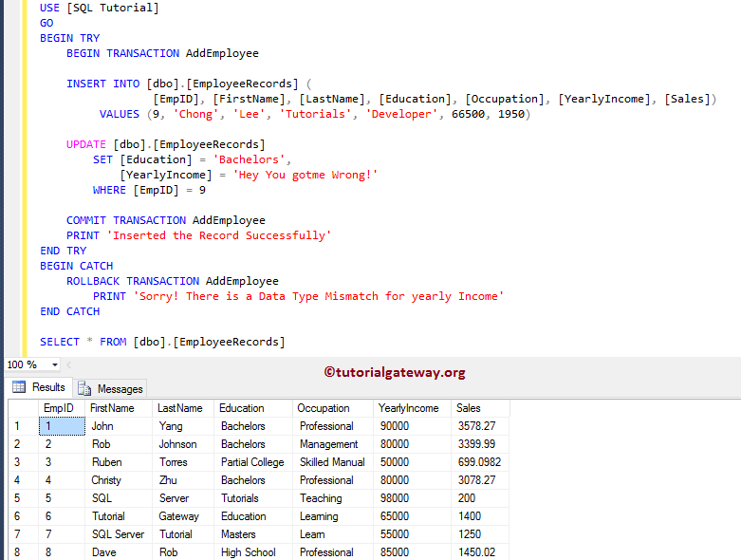
Task: Select the Education column header
Action: tap(253, 408)
